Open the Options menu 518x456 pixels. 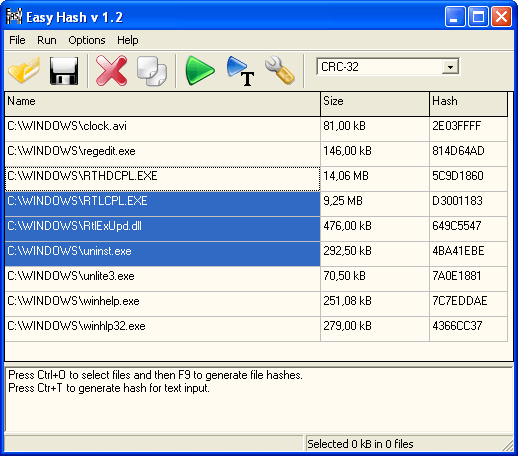tap(87, 40)
